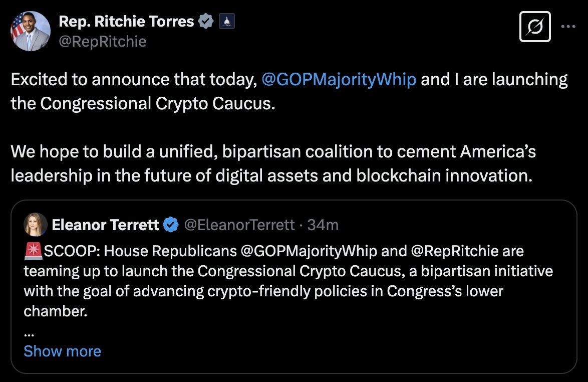The width and height of the screenshot is (588, 382).
Task: Click the Capitol government affiliation badge
Action: tap(226, 21)
